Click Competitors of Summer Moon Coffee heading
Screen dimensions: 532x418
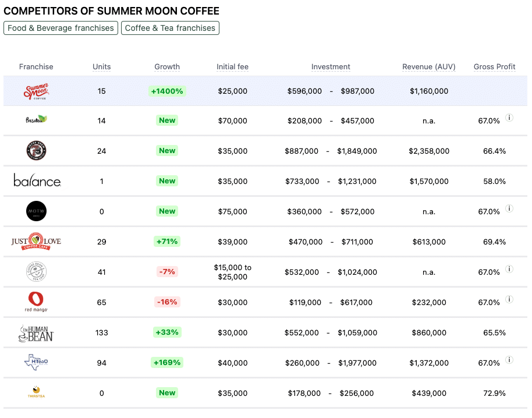point(111,11)
